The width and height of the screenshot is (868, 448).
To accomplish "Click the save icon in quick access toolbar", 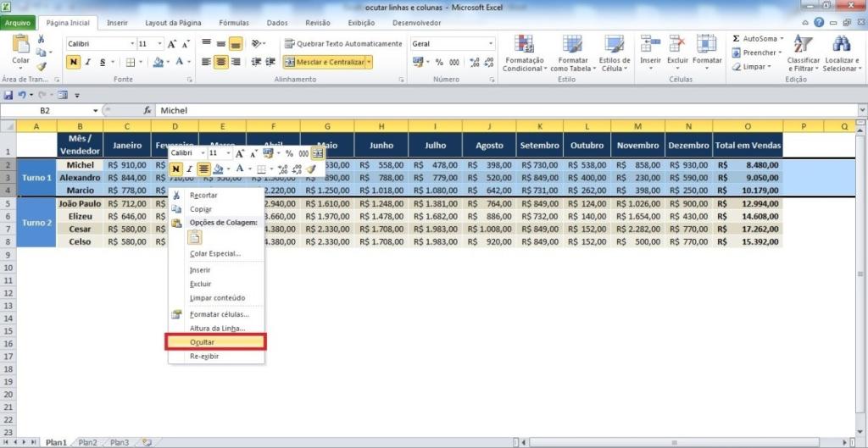I will point(8,95).
